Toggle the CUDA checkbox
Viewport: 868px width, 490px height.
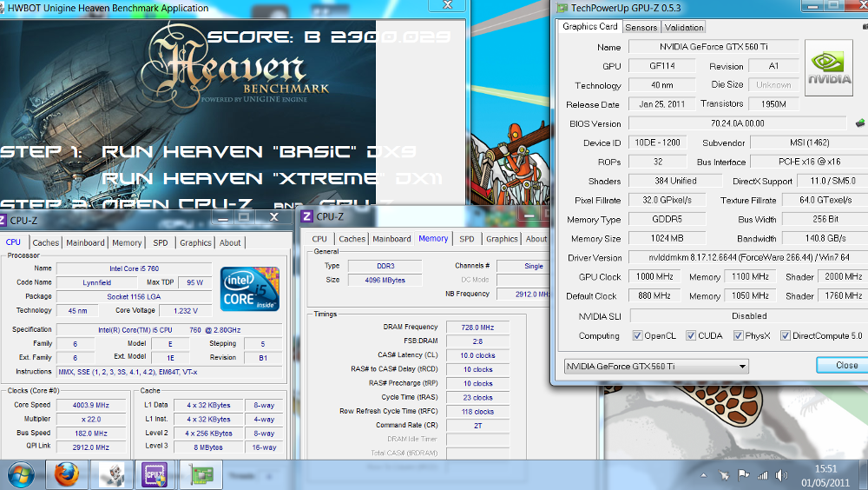click(x=691, y=335)
